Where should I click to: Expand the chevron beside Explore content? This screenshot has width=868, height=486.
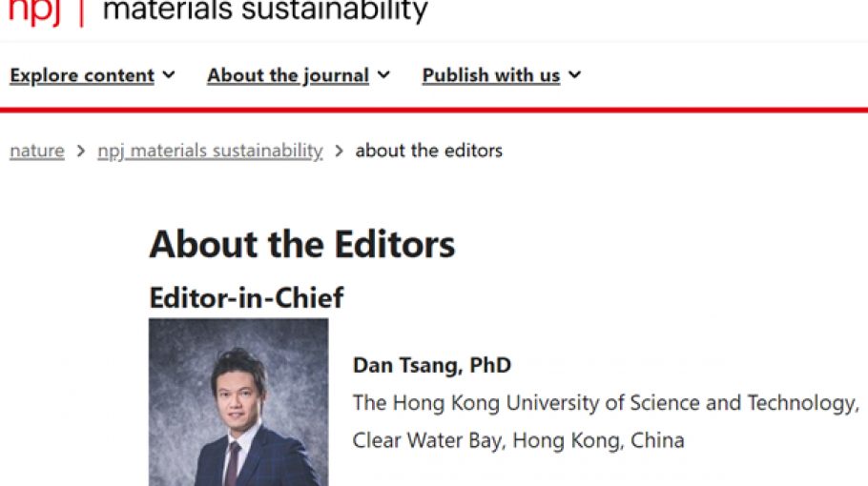169,74
